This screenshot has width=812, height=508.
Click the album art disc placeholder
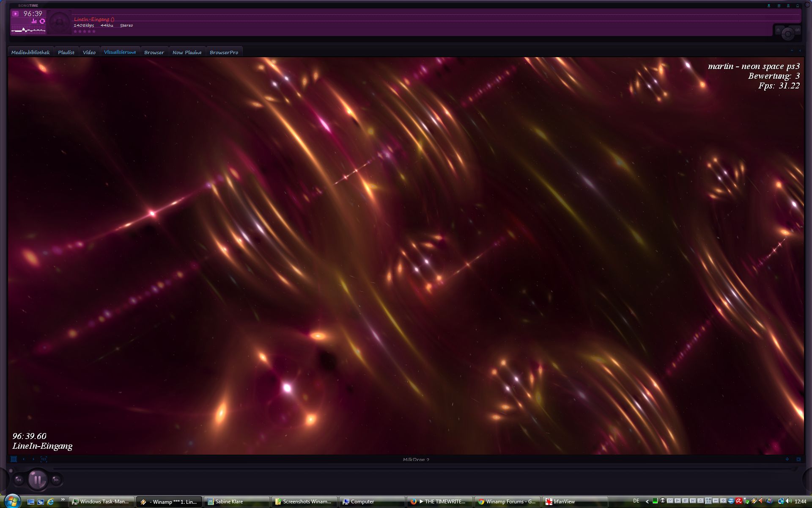(x=59, y=22)
